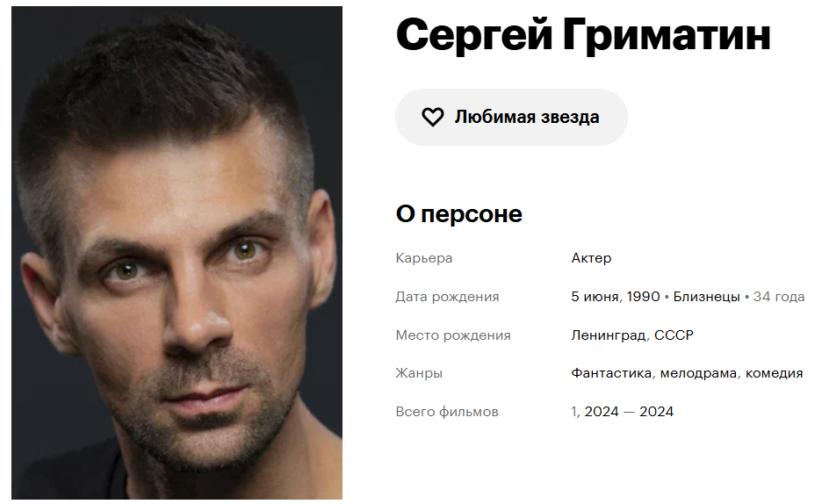Select the Близнецы zodiac sign link
The height and width of the screenshot is (504, 822).
706,297
